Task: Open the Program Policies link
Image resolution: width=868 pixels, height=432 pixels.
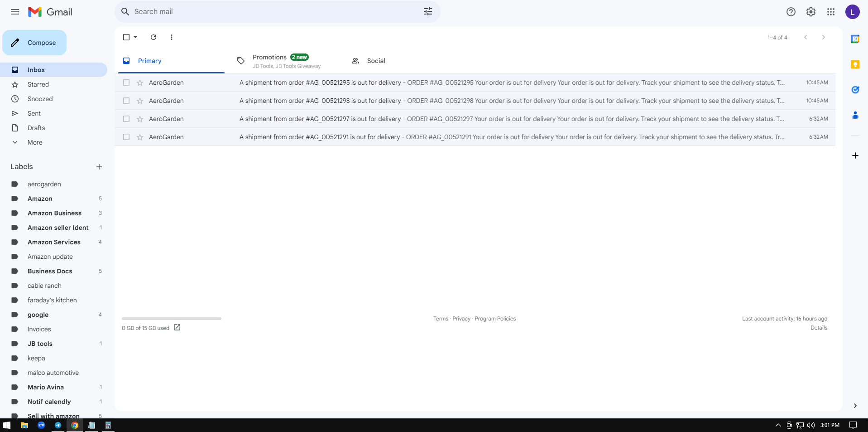Action: click(x=495, y=319)
